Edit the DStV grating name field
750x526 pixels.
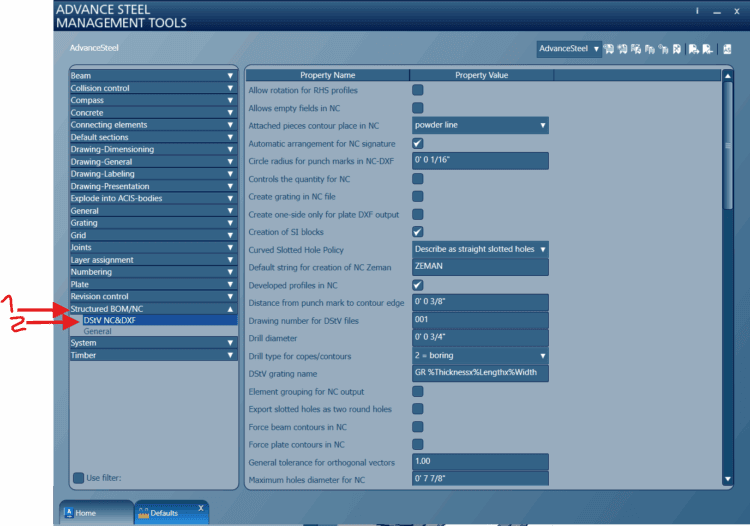click(x=480, y=373)
